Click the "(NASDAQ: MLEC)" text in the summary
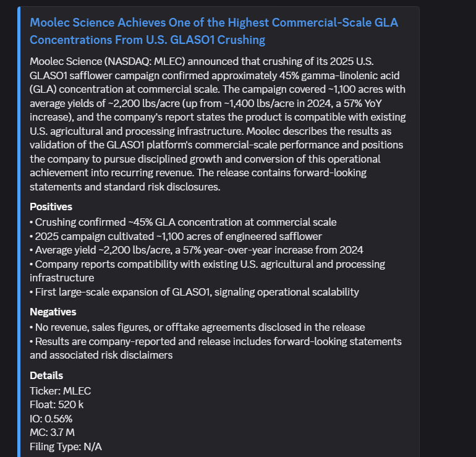The width and height of the screenshot is (476, 457). [x=145, y=61]
